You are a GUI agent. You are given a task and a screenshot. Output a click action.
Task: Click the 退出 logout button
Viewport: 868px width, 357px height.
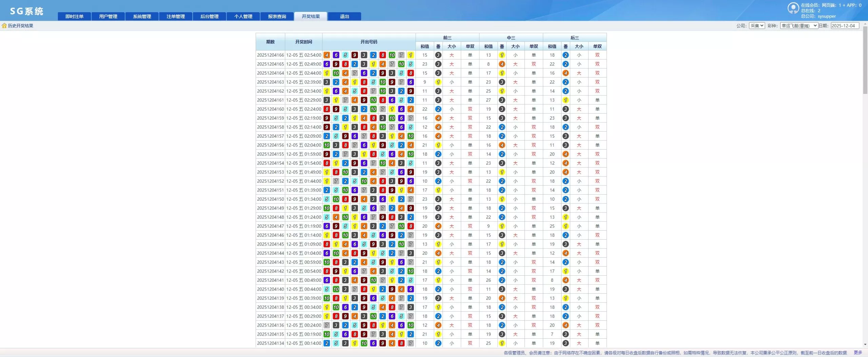344,16
